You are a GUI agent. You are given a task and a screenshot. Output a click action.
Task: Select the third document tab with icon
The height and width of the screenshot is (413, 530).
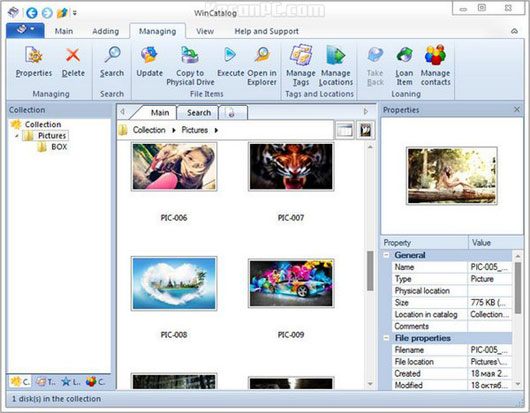(233, 113)
